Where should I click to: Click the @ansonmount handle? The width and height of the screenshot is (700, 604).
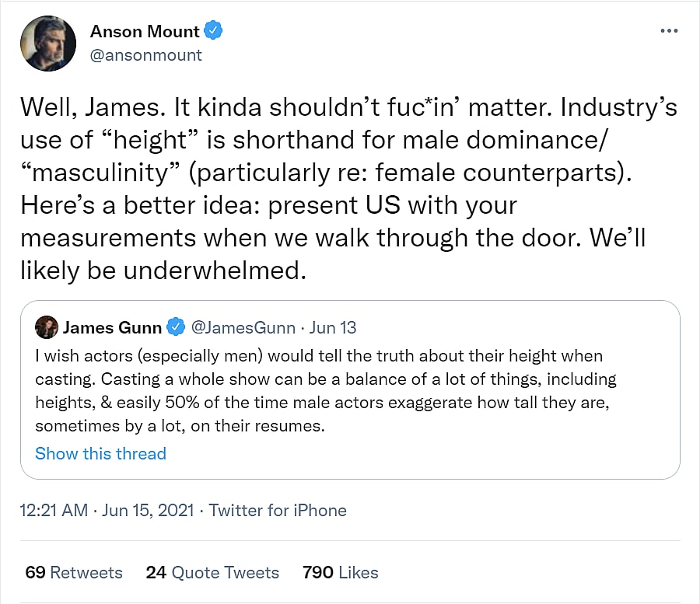point(145,54)
